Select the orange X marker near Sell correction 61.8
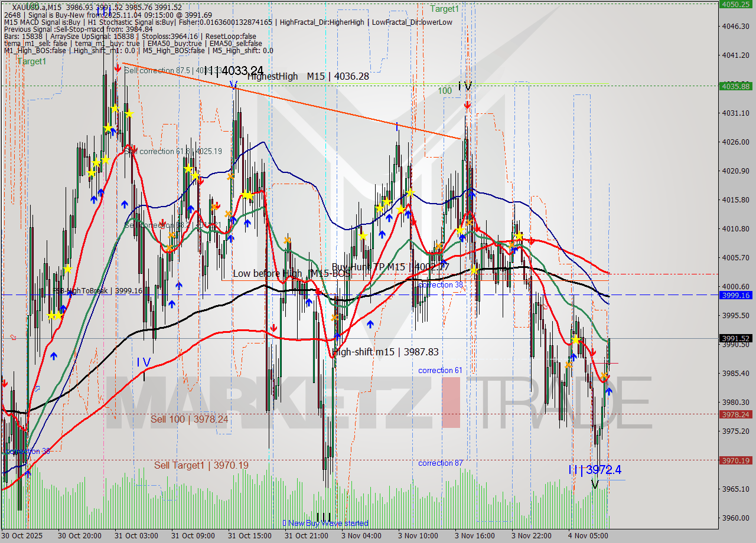Image resolution: width=756 pixels, height=543 pixels. pyautogui.click(x=230, y=176)
